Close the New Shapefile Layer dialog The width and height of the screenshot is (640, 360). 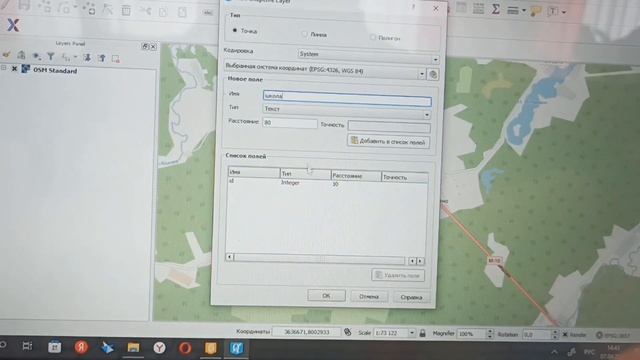pyautogui.click(x=436, y=8)
